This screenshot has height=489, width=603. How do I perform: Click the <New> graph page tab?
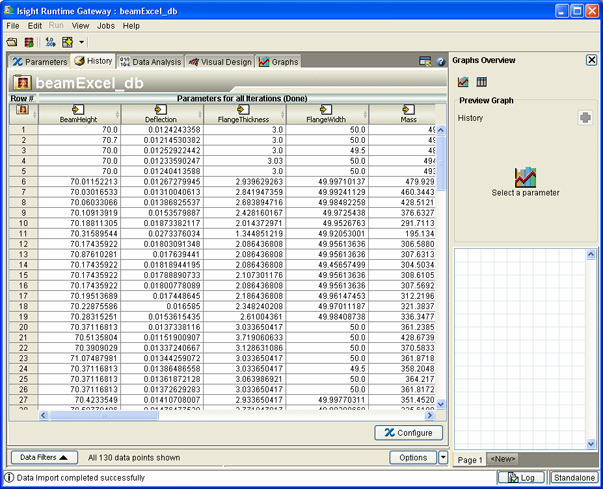503,459
